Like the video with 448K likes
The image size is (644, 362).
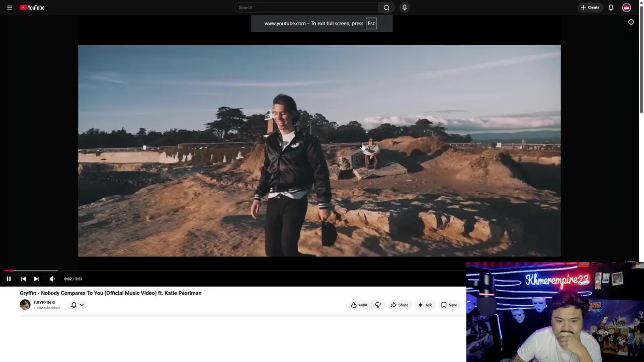(x=359, y=305)
